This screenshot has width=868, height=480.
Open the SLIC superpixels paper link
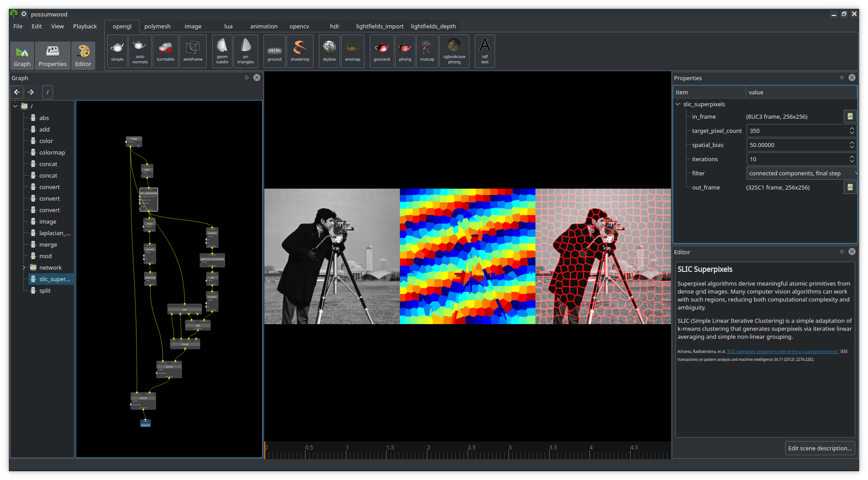(x=783, y=352)
